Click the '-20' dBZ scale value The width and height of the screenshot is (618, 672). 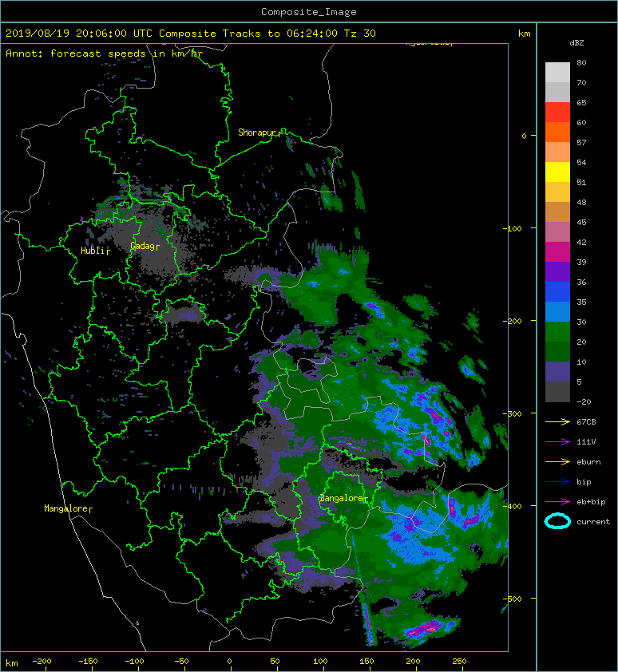(584, 402)
